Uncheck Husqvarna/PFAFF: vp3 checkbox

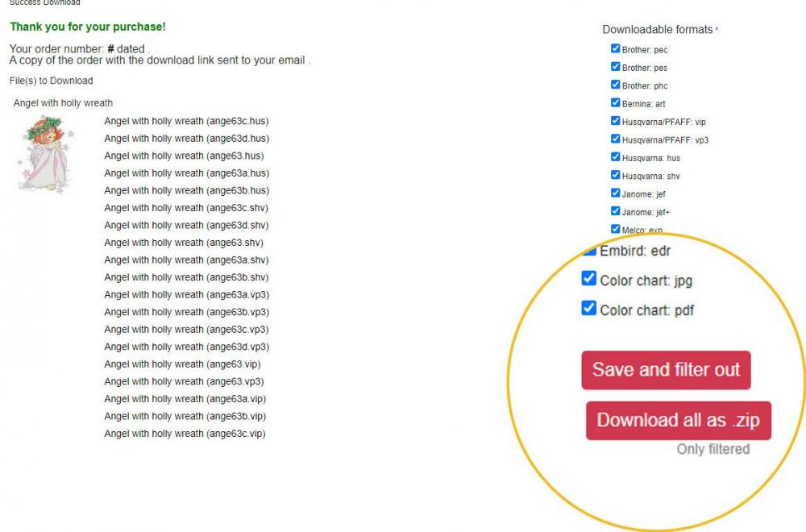615,139
